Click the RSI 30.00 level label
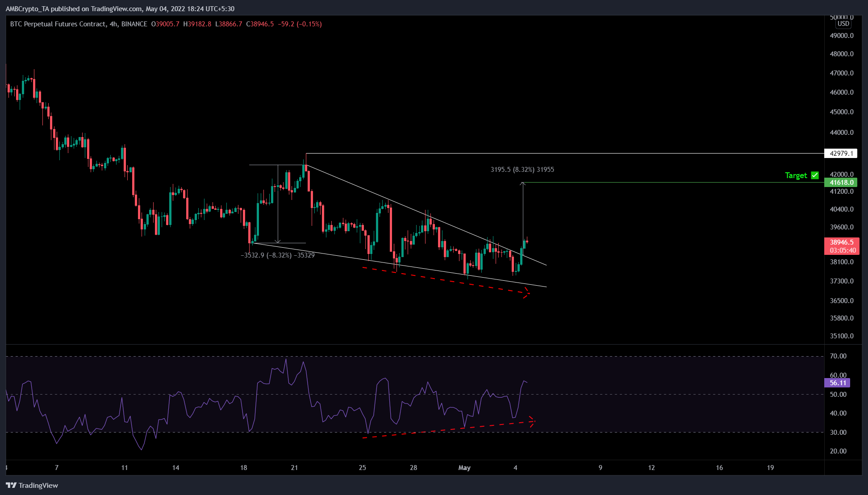This screenshot has height=495, width=868. [838, 433]
